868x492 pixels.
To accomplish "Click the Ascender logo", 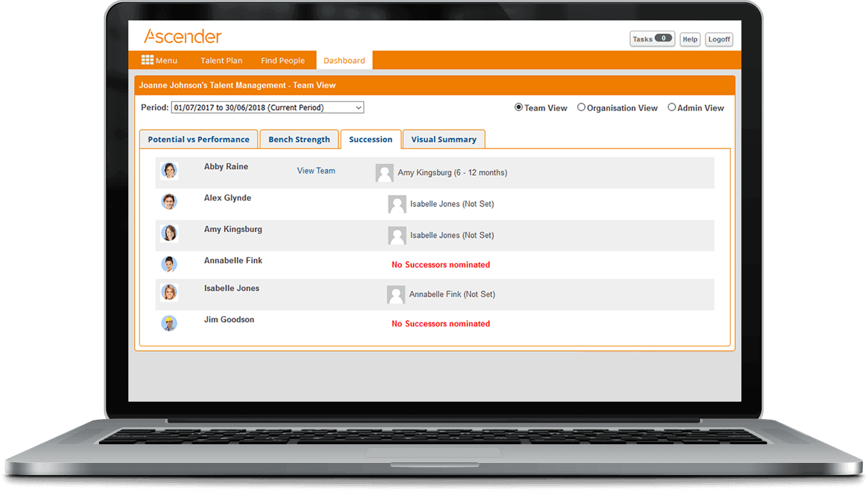I will pyautogui.click(x=183, y=36).
